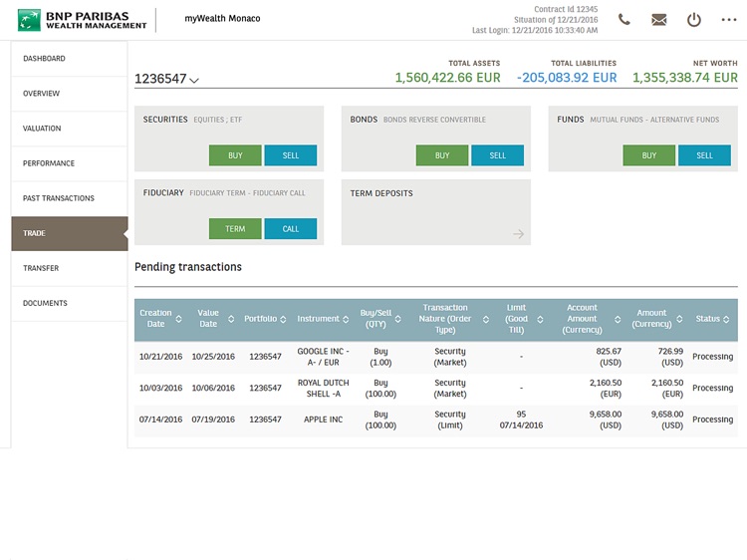Open the Transfer section
The height and width of the screenshot is (560, 747).
(x=70, y=268)
